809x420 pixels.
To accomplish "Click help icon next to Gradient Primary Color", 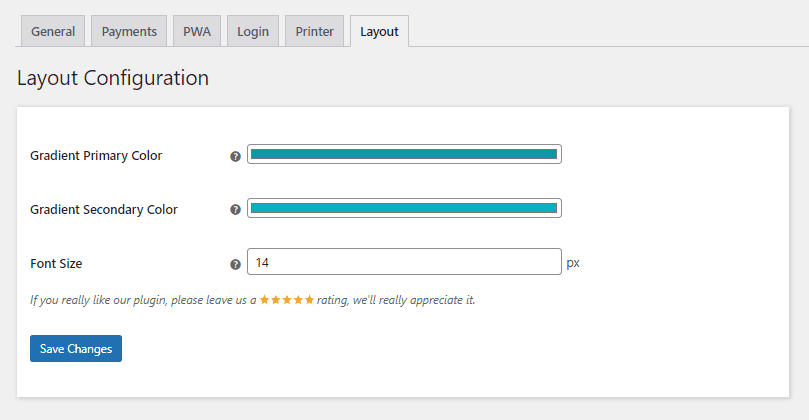I will point(235,157).
